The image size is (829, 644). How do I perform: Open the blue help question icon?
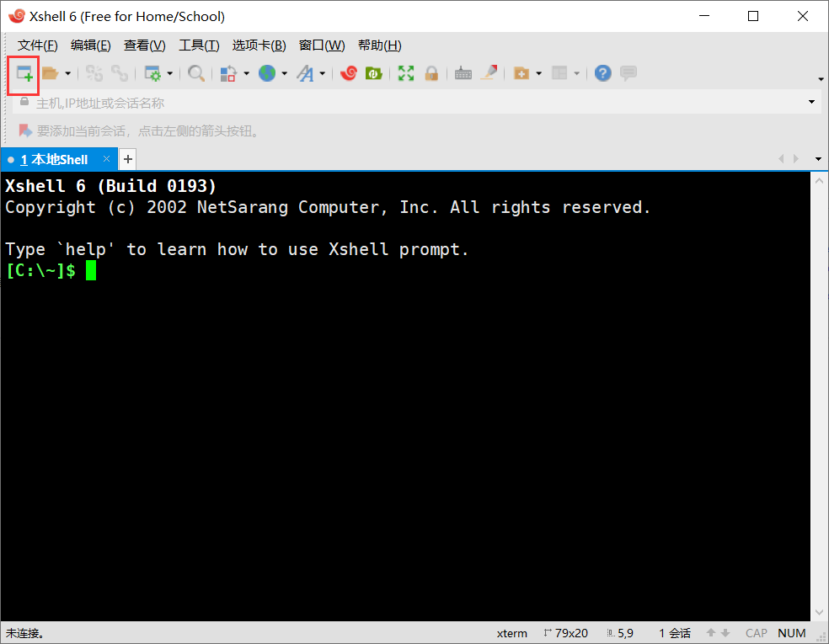pos(602,73)
